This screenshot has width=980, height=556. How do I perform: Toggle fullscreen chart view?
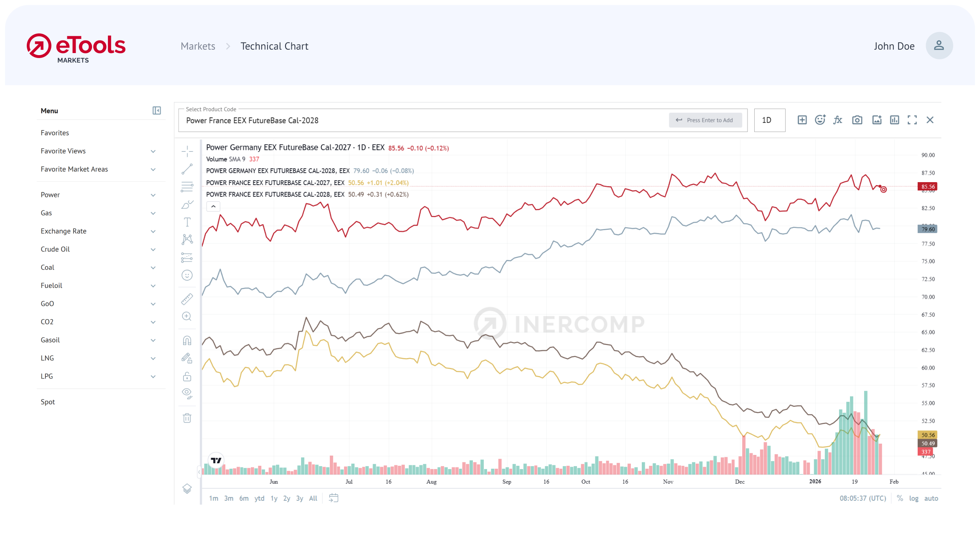point(912,120)
